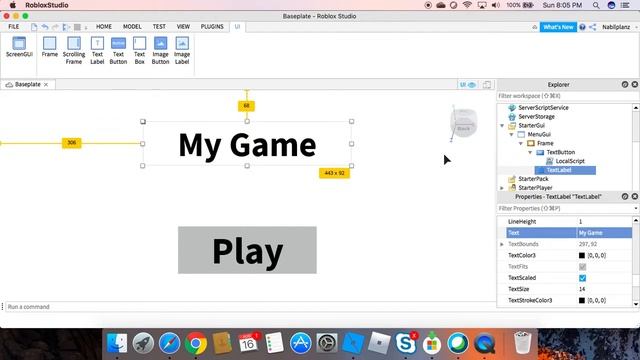Toggle the TextScaled checkbox
Screen dimensions: 640x360
(x=582, y=278)
